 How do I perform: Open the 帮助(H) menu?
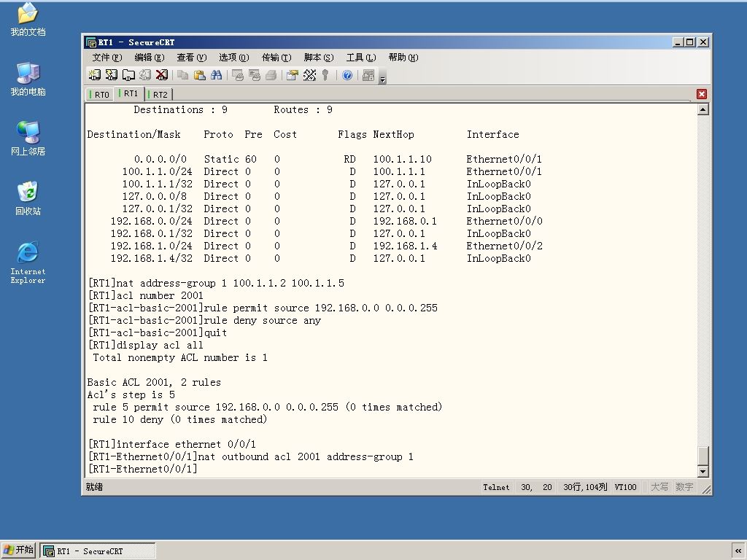(x=403, y=58)
